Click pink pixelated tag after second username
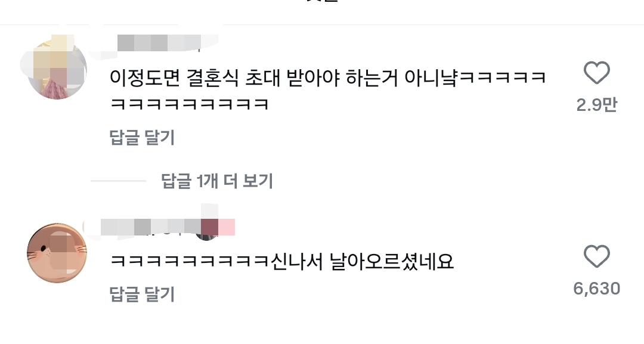The image size is (644, 344). pos(227,227)
